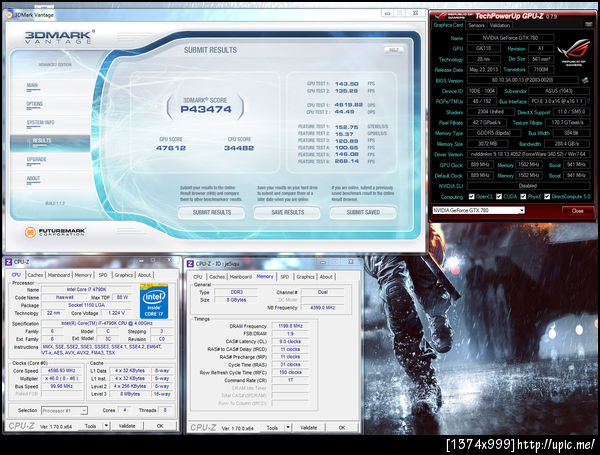Click the P43474 3DMark score

click(x=206, y=109)
